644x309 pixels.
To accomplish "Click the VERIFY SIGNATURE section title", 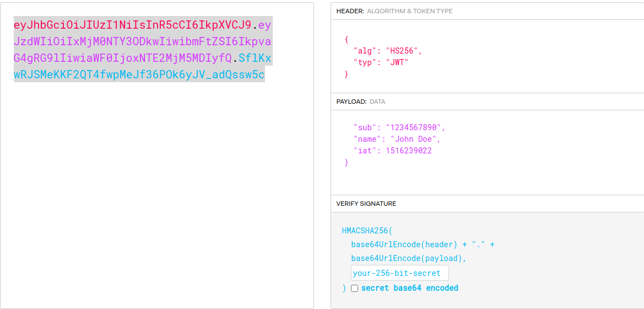I will [x=366, y=204].
